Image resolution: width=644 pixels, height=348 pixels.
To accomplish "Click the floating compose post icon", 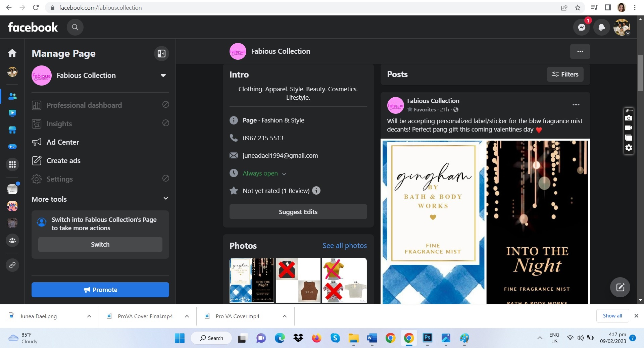I will [620, 287].
